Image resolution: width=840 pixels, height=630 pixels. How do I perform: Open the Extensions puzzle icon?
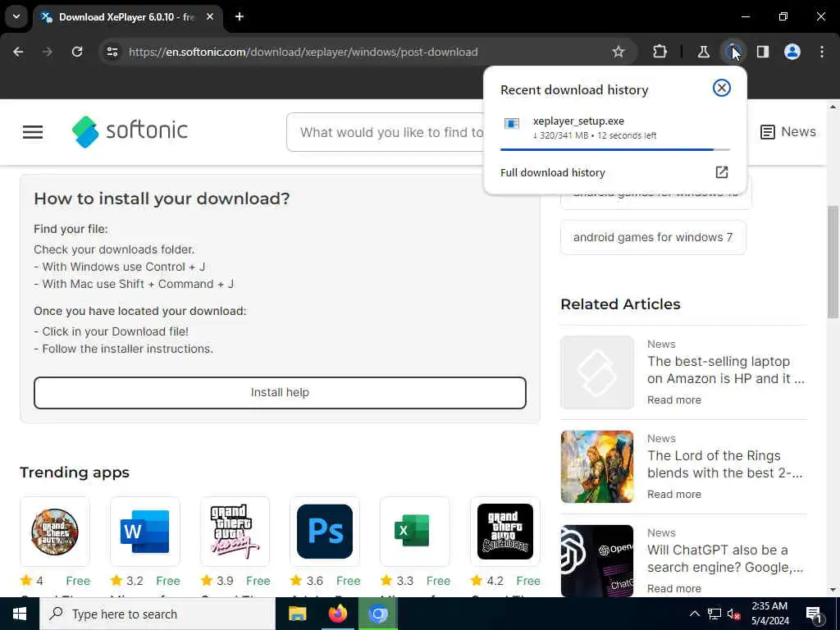click(660, 52)
